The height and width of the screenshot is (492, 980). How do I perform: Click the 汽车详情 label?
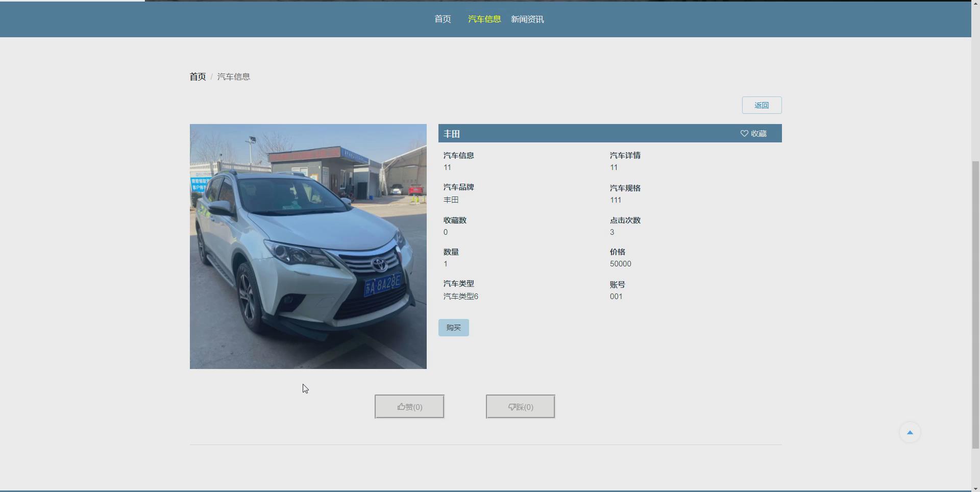coord(625,156)
